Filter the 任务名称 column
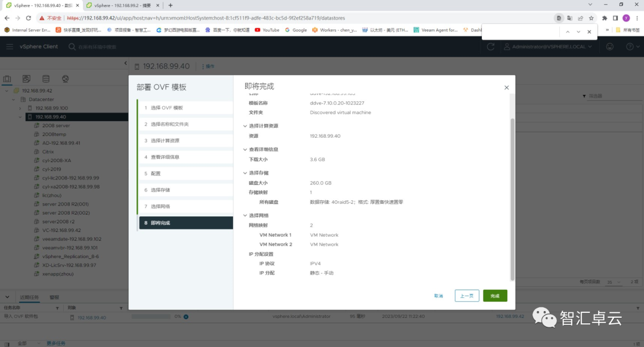Screen dimensions: 644x347 (x=57, y=308)
